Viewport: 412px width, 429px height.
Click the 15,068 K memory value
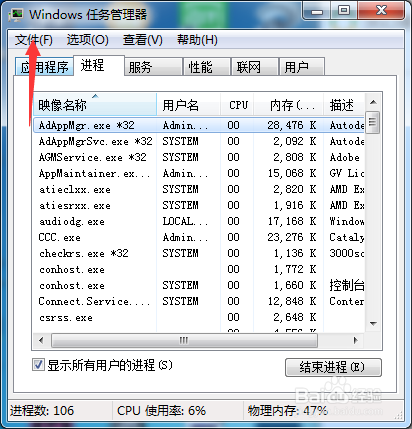tap(292, 173)
